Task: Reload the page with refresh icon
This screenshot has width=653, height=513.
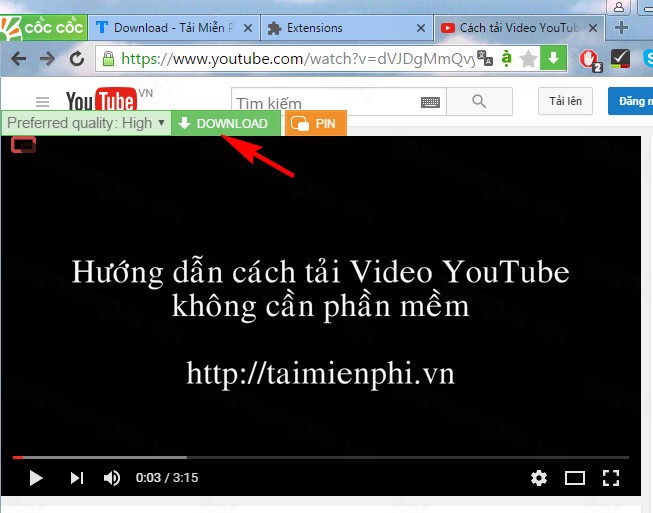Action: [77, 59]
